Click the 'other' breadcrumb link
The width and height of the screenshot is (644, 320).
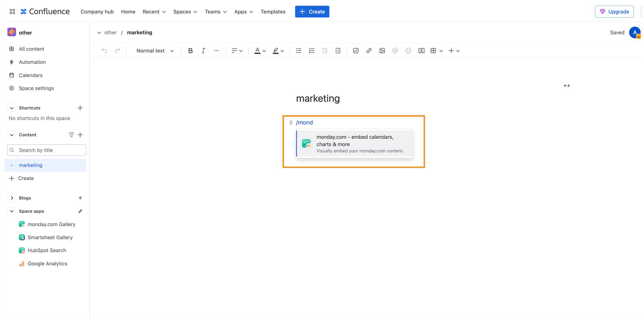pyautogui.click(x=110, y=33)
